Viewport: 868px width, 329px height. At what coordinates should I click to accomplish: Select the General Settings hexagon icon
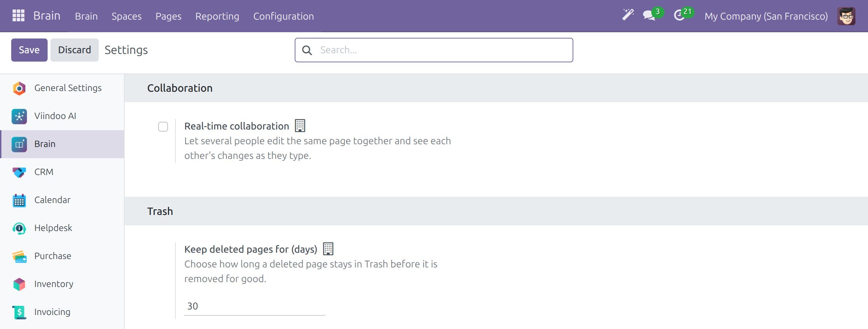click(x=19, y=88)
